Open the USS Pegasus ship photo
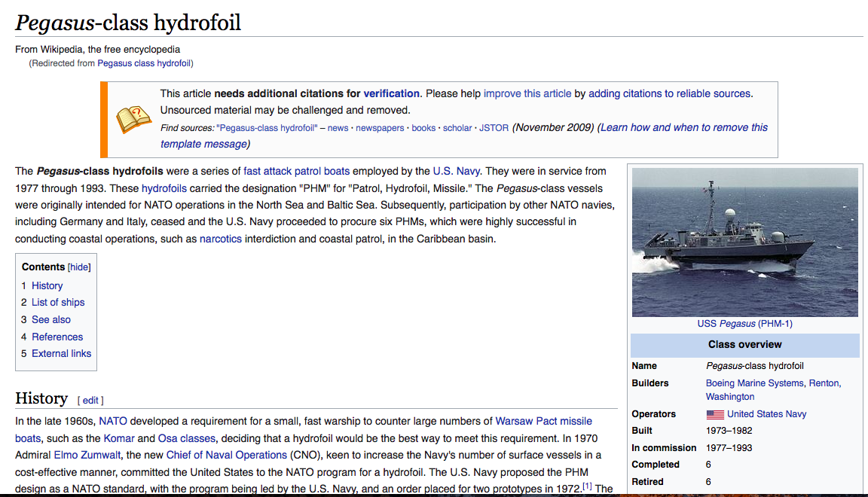 [744, 242]
